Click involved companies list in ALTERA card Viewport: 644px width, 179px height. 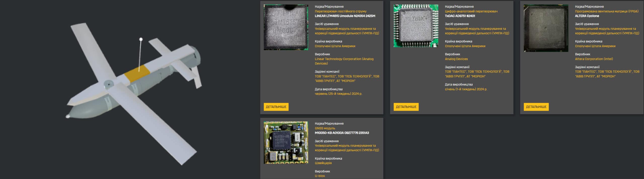pos(607,74)
